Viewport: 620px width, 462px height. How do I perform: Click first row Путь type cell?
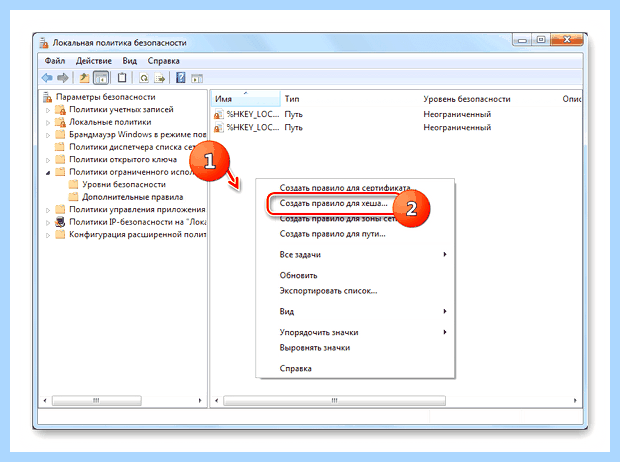(x=293, y=114)
